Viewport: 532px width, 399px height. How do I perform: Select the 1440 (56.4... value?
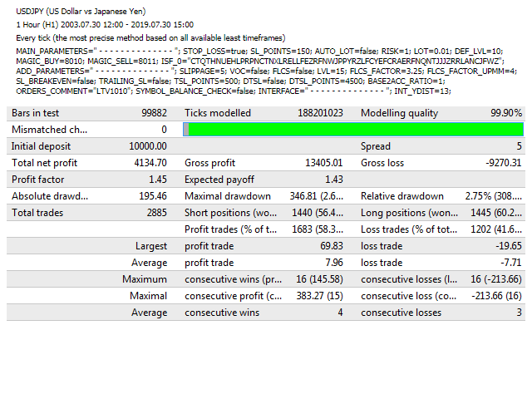[x=318, y=213]
